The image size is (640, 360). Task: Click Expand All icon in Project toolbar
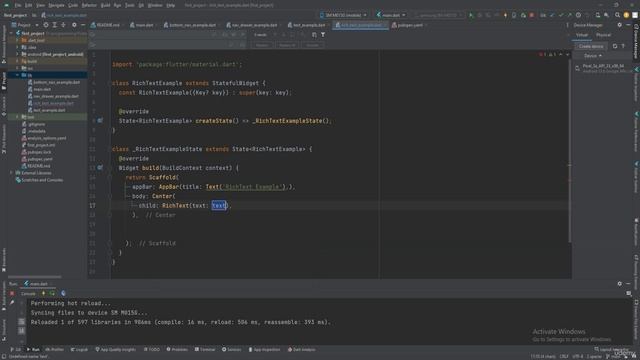[x=54, y=25]
